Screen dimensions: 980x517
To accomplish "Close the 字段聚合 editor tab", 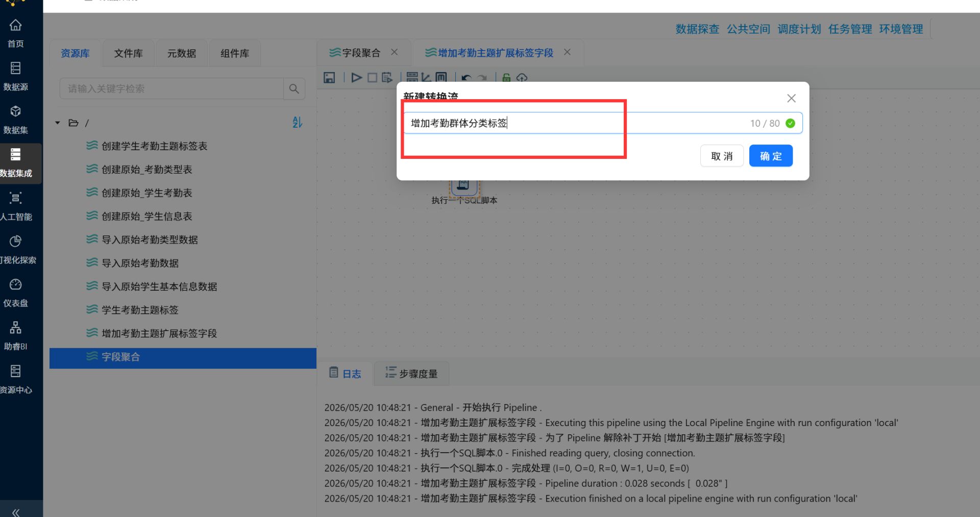I will (x=395, y=52).
